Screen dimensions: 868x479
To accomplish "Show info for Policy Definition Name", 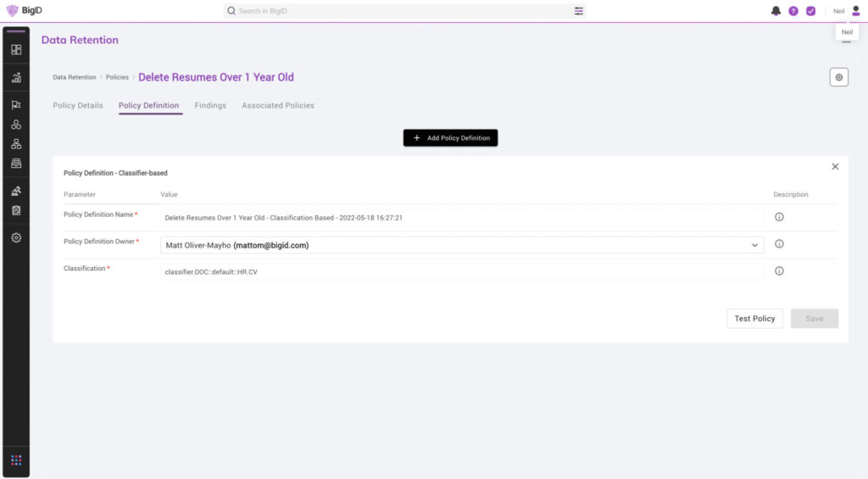I will coord(779,217).
